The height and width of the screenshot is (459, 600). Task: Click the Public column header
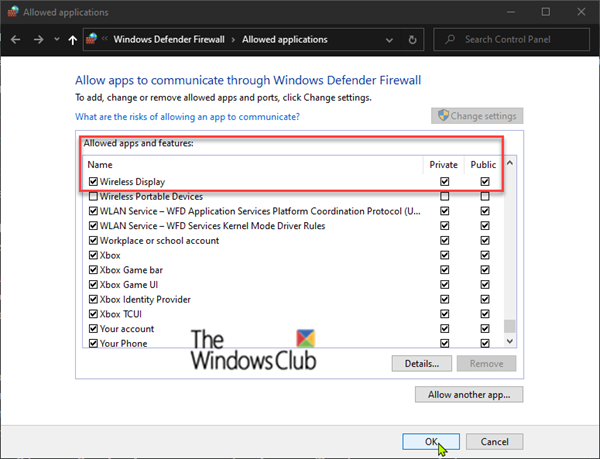(x=483, y=165)
